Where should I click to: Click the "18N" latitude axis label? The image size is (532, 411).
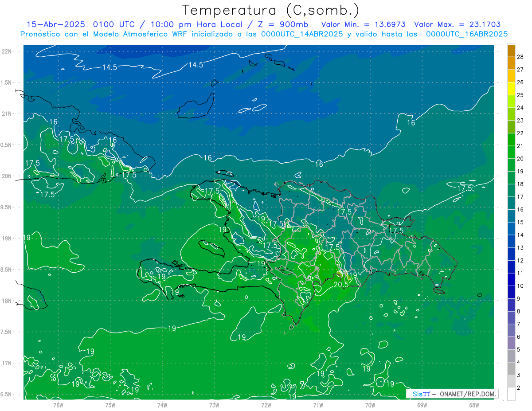click(x=7, y=301)
